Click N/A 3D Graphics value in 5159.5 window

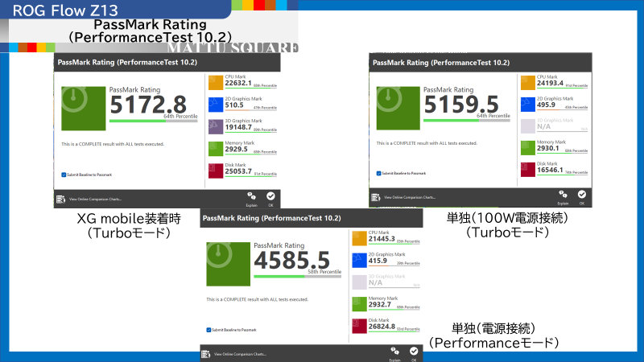(x=544, y=126)
